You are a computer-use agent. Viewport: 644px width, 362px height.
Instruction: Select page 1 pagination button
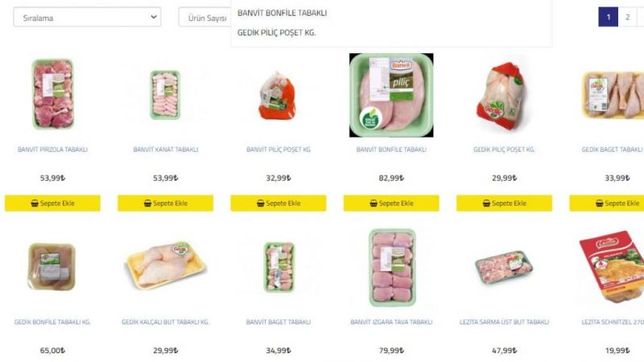(x=609, y=17)
